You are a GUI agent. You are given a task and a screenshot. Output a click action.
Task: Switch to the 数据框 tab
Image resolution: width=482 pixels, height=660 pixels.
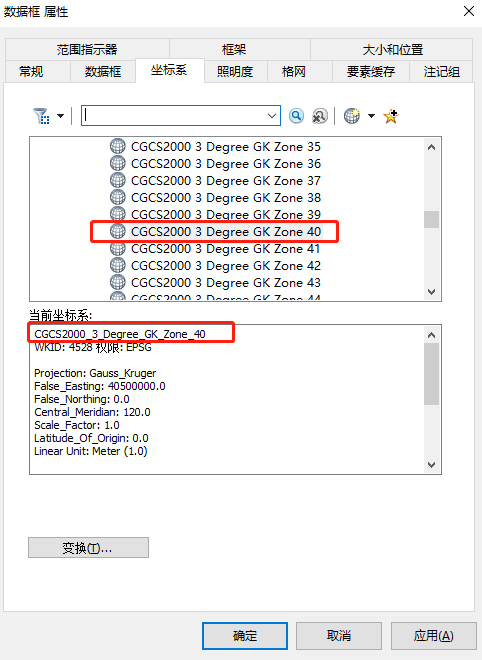[x=103, y=72]
